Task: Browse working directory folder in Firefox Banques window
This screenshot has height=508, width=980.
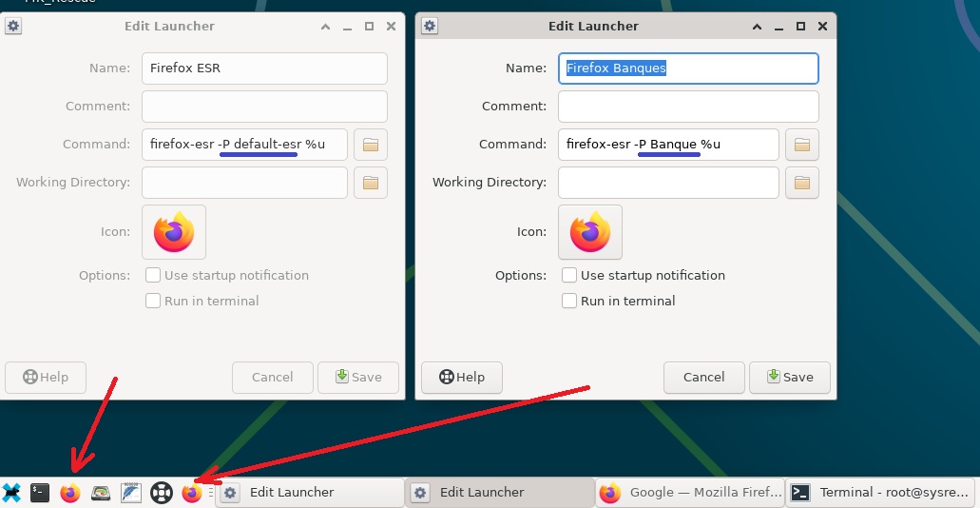Action: 802,183
